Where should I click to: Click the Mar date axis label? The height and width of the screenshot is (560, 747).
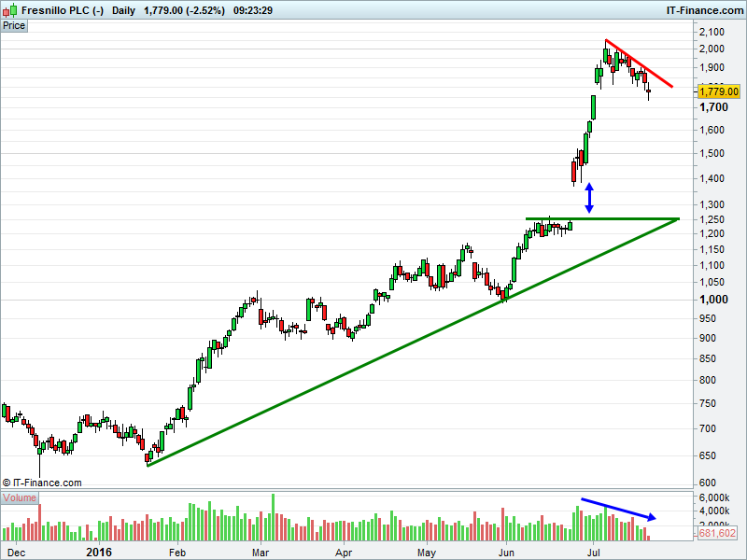261,553
